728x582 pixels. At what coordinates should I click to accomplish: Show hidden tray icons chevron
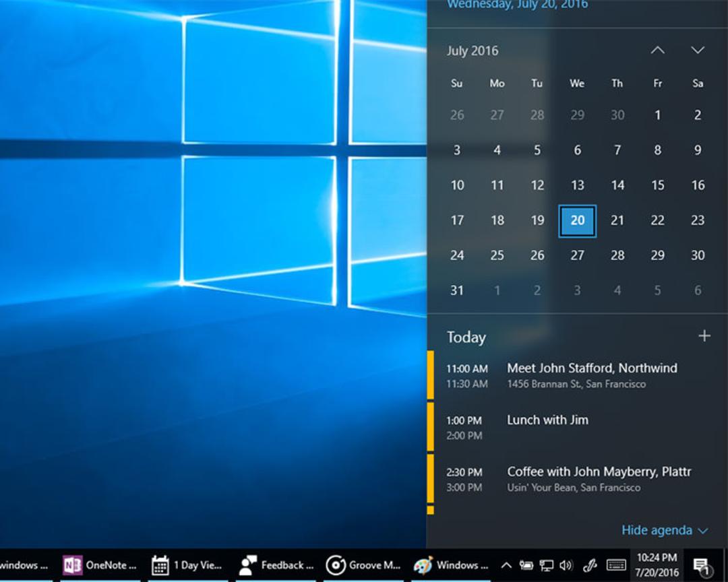point(506,565)
